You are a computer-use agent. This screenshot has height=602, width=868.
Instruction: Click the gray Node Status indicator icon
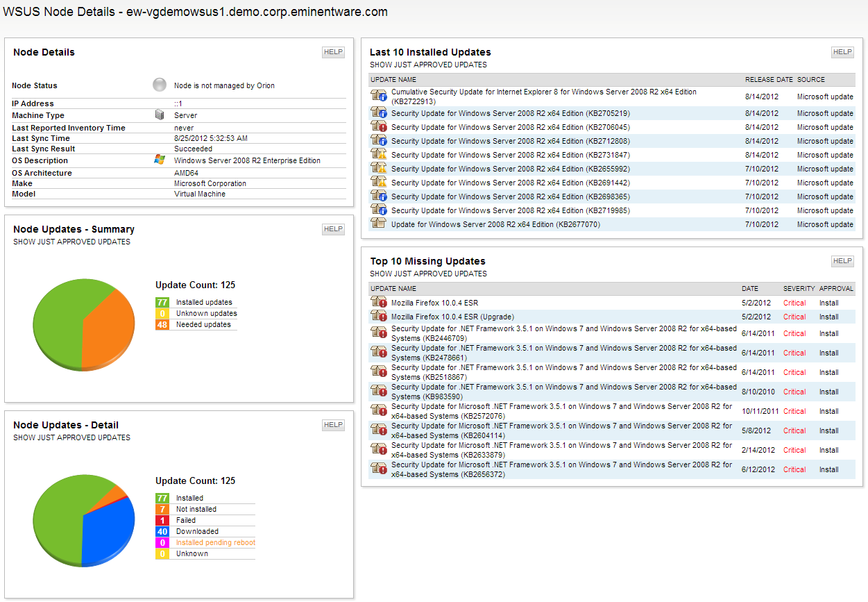(x=160, y=85)
